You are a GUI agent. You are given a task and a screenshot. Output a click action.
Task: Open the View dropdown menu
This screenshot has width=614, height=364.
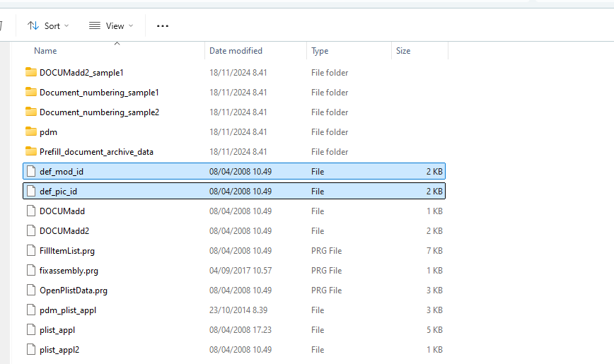pos(110,25)
